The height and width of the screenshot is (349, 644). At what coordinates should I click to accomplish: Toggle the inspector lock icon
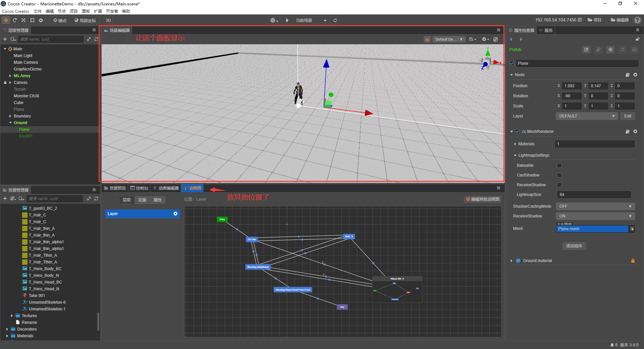point(637,39)
